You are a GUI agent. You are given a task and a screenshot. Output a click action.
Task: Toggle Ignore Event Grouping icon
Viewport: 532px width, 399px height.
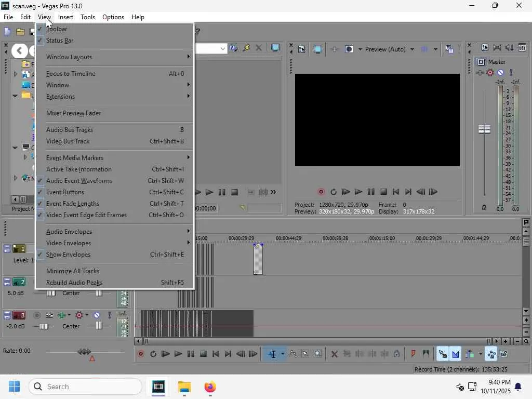[504, 354]
